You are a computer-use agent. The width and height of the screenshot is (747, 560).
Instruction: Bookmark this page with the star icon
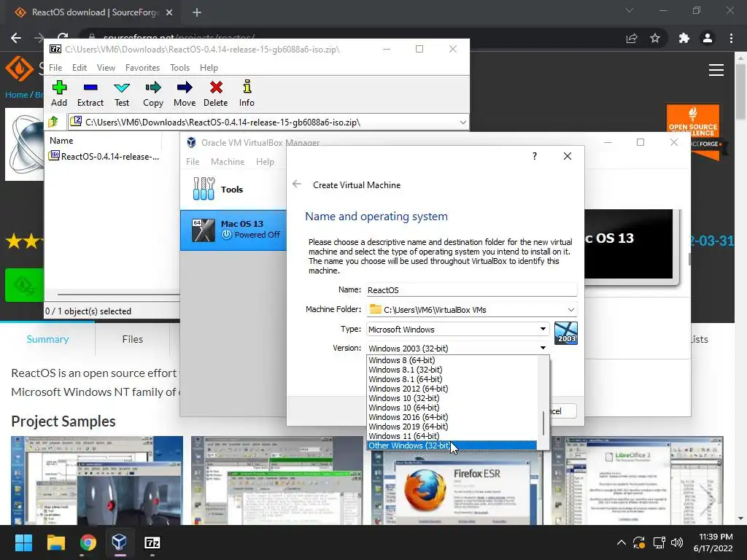tap(655, 38)
